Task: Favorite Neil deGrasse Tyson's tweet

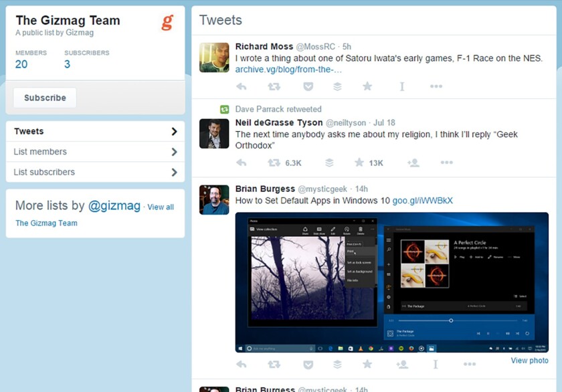Action: tap(359, 163)
